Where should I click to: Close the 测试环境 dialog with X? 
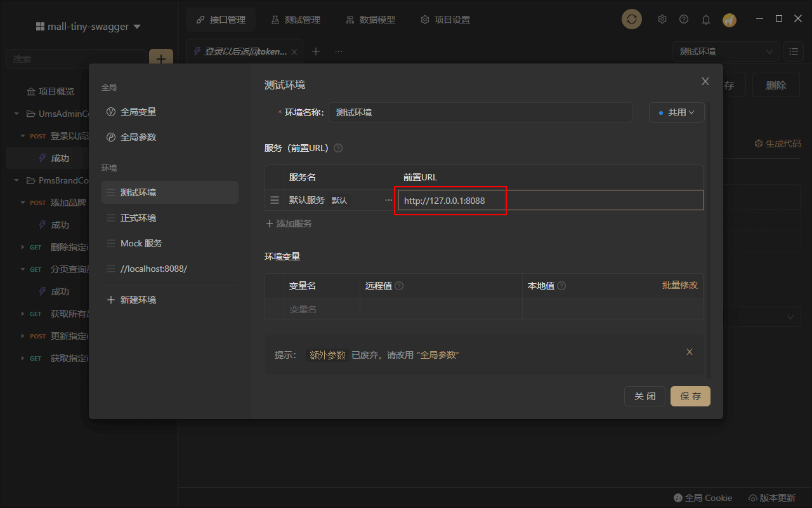(x=705, y=81)
